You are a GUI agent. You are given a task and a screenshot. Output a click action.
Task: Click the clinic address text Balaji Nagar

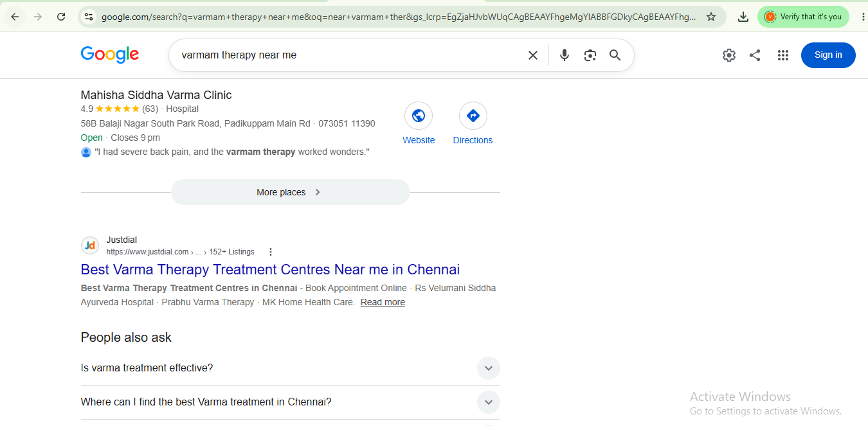(x=195, y=123)
